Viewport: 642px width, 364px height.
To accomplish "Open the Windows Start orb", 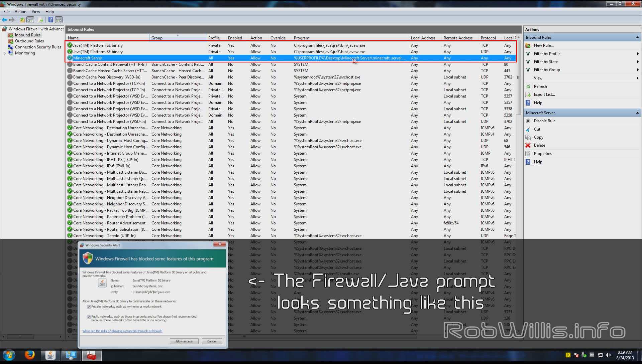I will coord(9,356).
